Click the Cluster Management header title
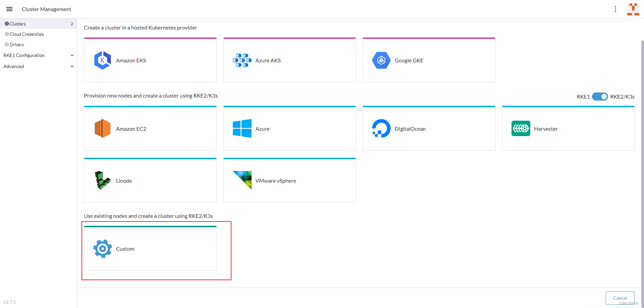 tap(46, 9)
